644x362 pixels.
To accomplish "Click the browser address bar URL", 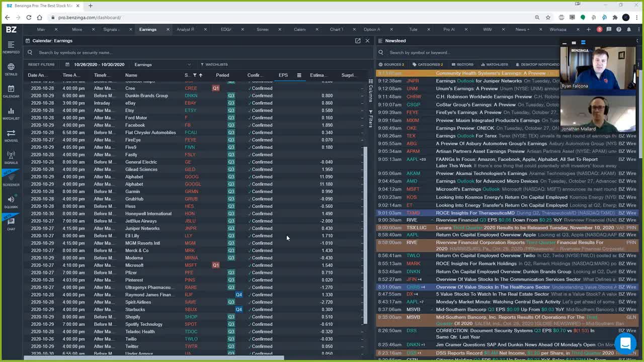I will click(x=90, y=18).
